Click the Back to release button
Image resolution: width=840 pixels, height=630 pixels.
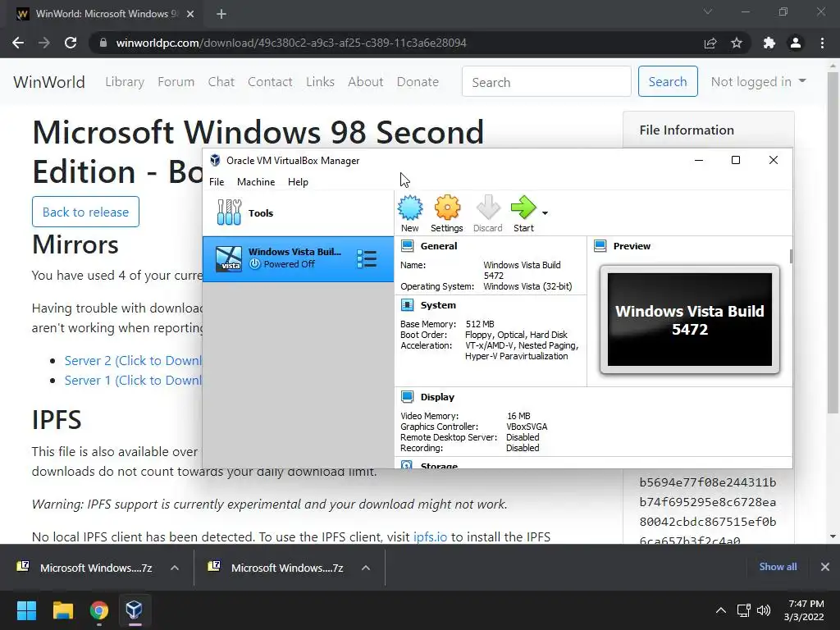coord(85,212)
